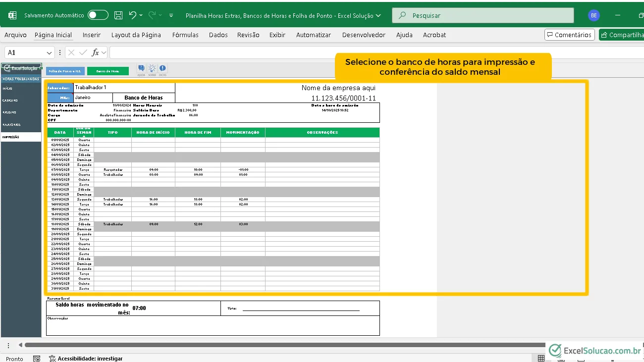This screenshot has height=362, width=644.
Task: Open the Fórmulas ribbon tab
Action: 185,35
